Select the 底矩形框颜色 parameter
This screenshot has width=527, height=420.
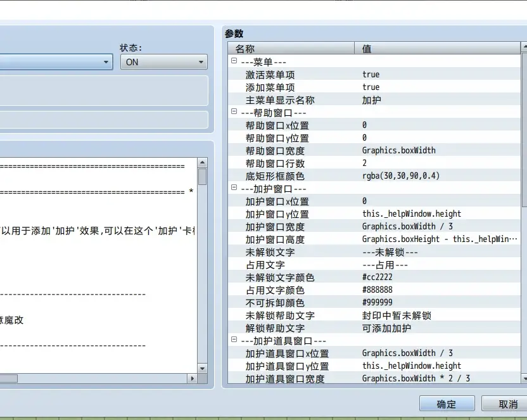point(374,176)
